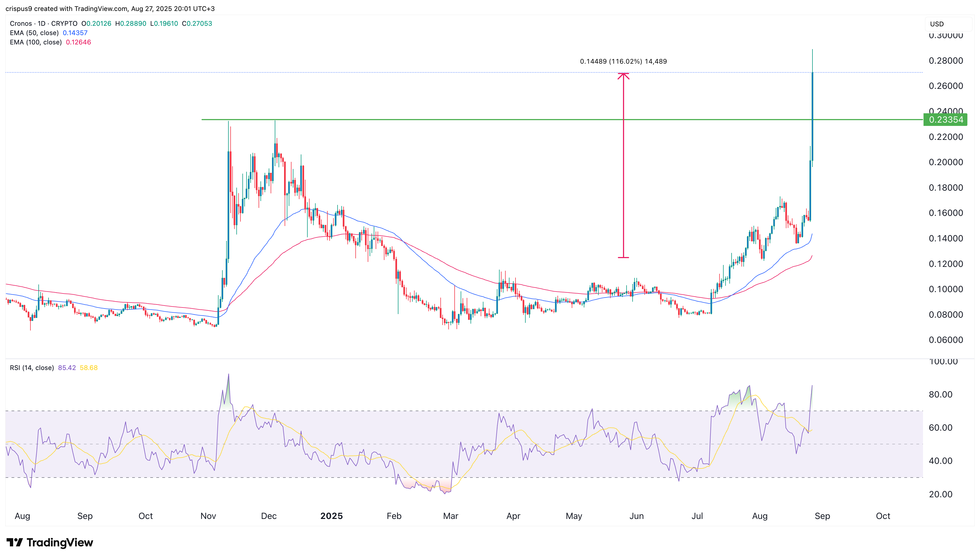The image size is (980, 559).
Task: Click the Nov label on time axis
Action: 208,516
